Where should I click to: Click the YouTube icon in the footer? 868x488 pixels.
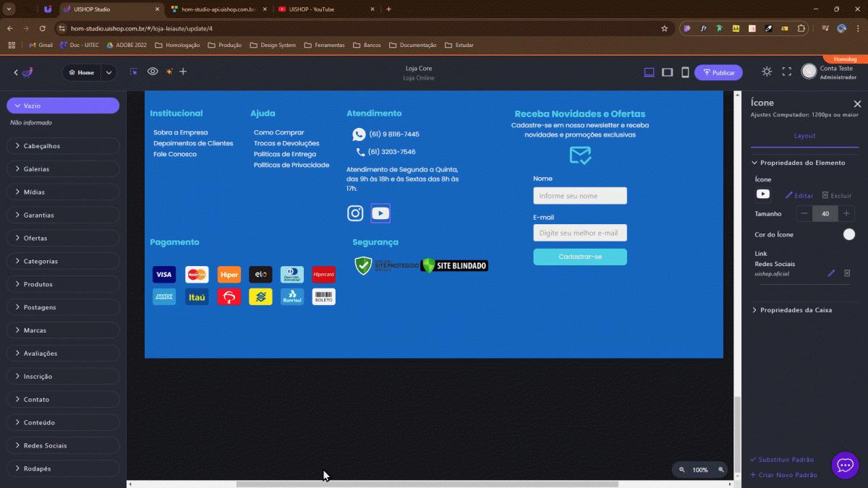[x=380, y=213]
